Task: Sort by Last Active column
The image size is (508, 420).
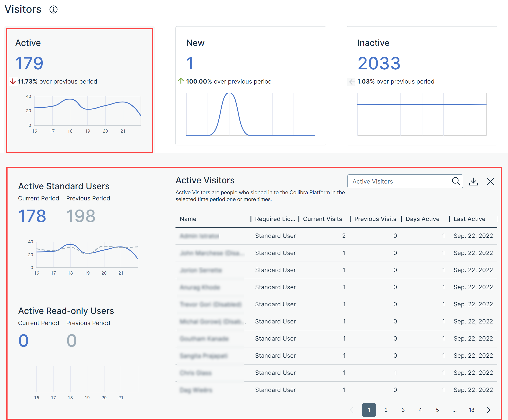Action: click(x=469, y=219)
